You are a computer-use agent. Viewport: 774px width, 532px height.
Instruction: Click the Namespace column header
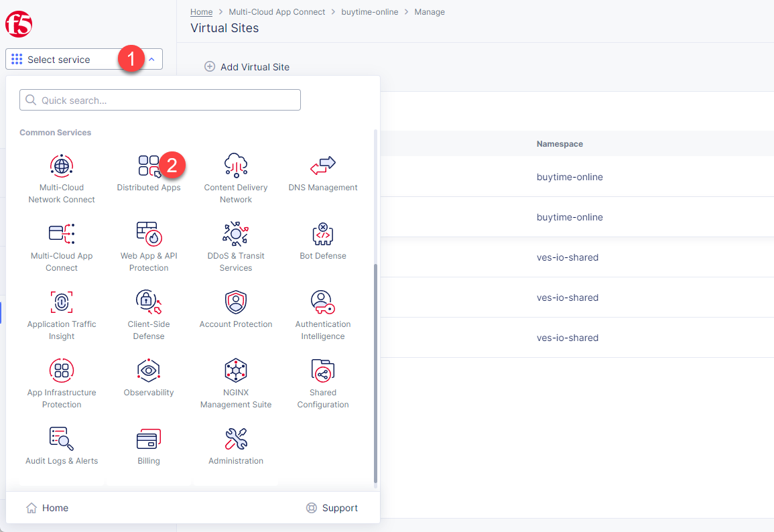pyautogui.click(x=560, y=144)
